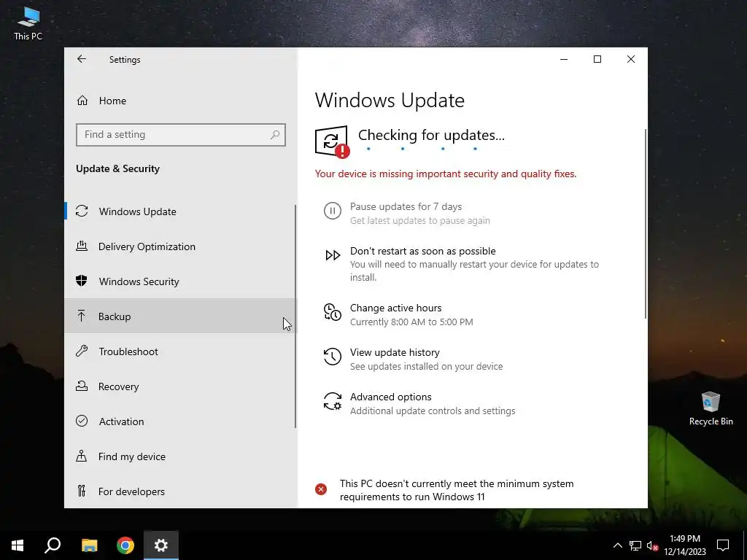Screen dimensions: 747x560
Task: Click the Delivery Optimization icon
Action: pyautogui.click(x=82, y=246)
